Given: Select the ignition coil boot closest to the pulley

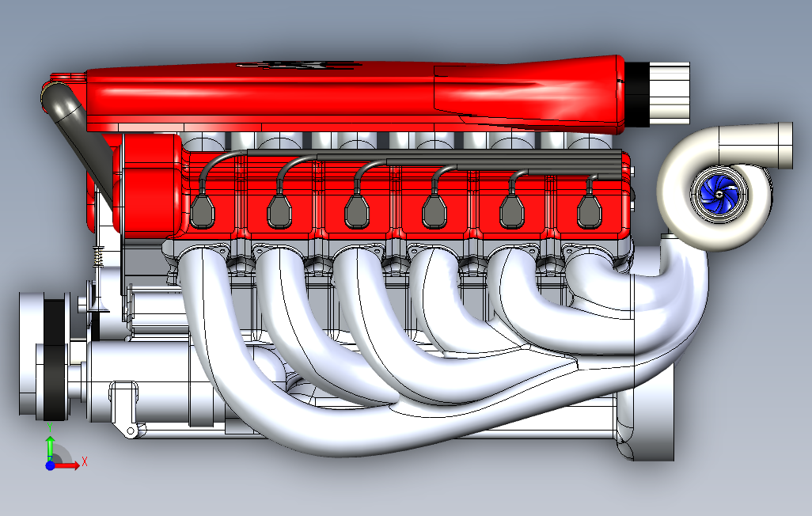Looking at the screenshot, I should pos(203,210).
